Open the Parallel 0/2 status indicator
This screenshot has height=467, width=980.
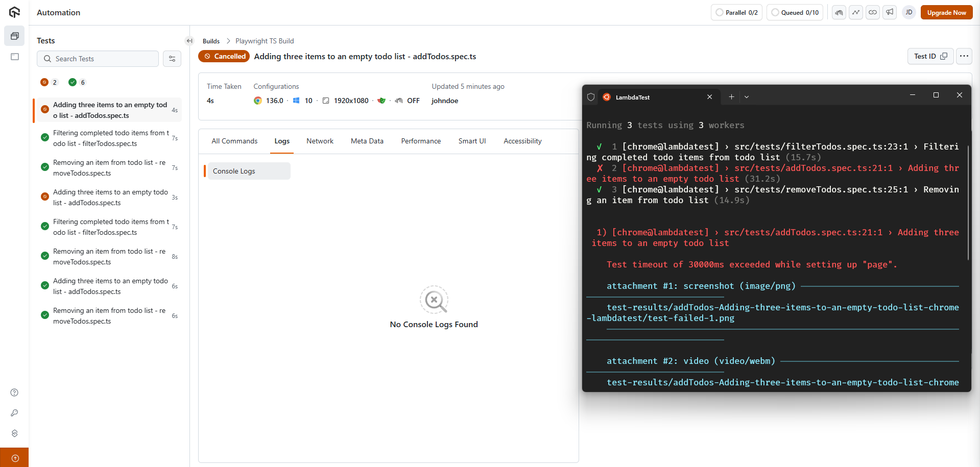click(x=736, y=12)
